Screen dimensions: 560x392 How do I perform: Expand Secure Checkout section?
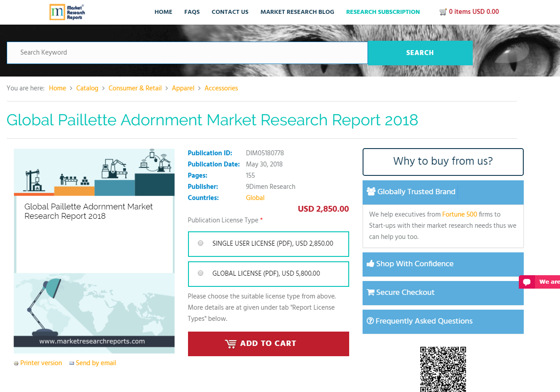click(x=443, y=293)
